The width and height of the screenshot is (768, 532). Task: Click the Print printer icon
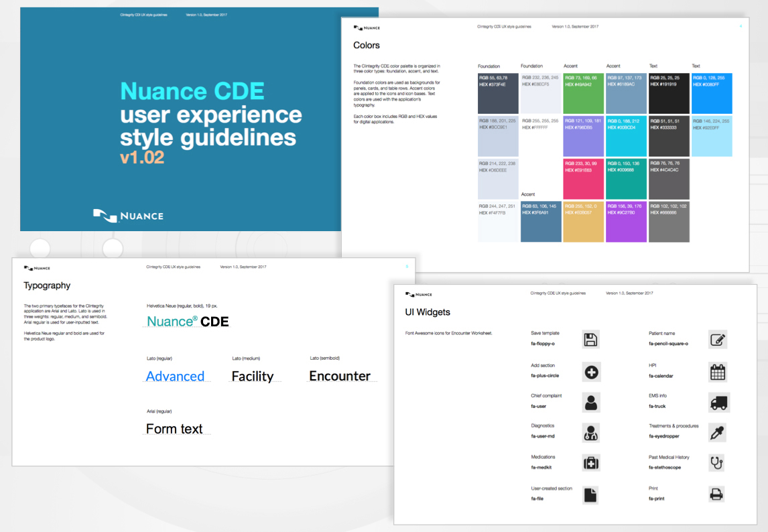716,494
